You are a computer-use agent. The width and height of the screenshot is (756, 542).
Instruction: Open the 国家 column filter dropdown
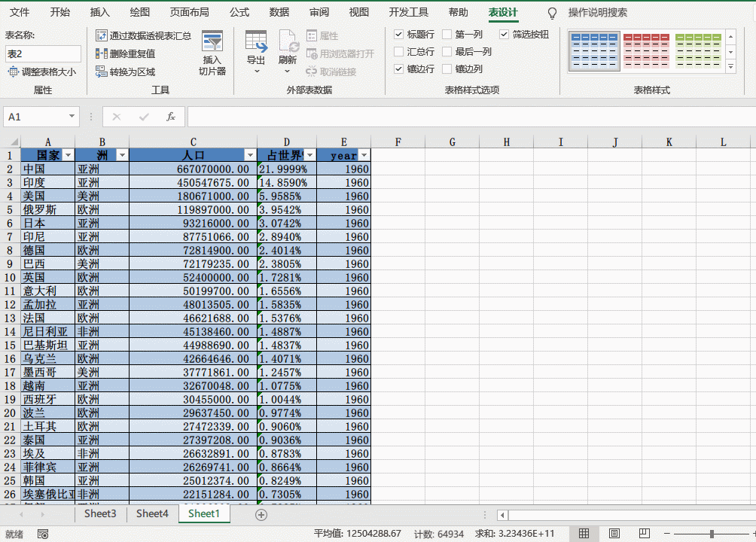[x=68, y=155]
